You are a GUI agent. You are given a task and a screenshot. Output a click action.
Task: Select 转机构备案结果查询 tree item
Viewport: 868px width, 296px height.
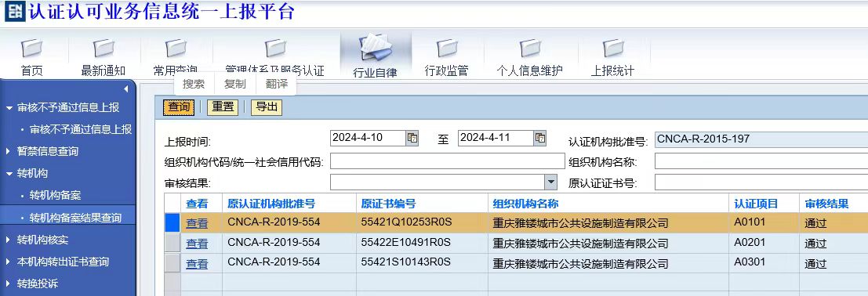pos(76,218)
